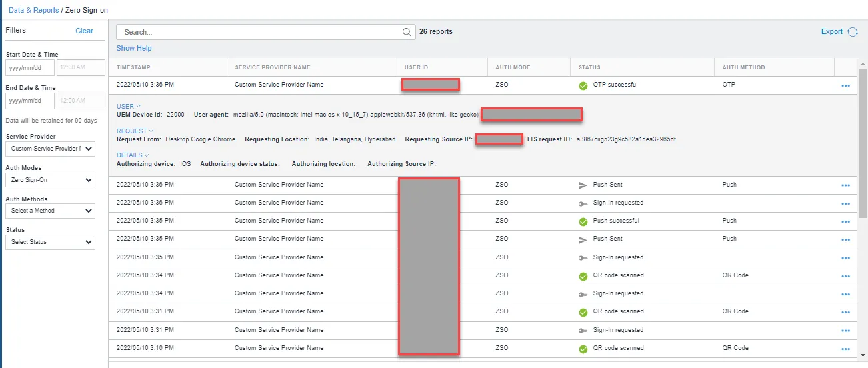Click the Start time 12:00 AM field
The image size is (868, 368).
81,67
